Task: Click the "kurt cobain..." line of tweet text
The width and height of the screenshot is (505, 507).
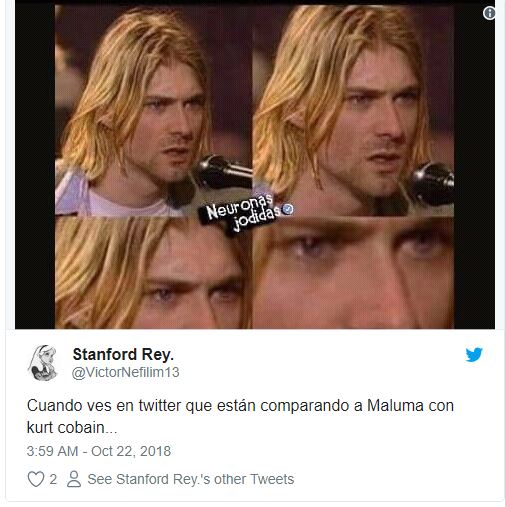Action: [x=72, y=428]
